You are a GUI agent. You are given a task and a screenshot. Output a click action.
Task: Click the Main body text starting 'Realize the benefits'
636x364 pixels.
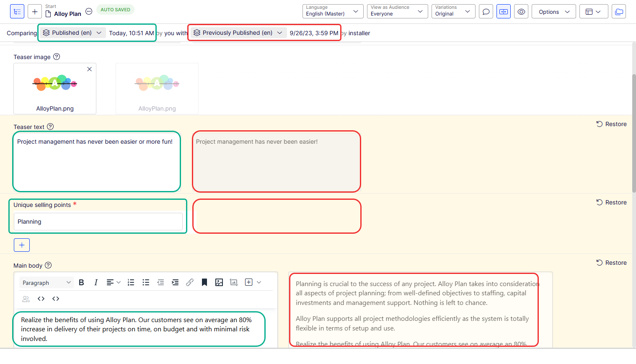tap(136, 329)
